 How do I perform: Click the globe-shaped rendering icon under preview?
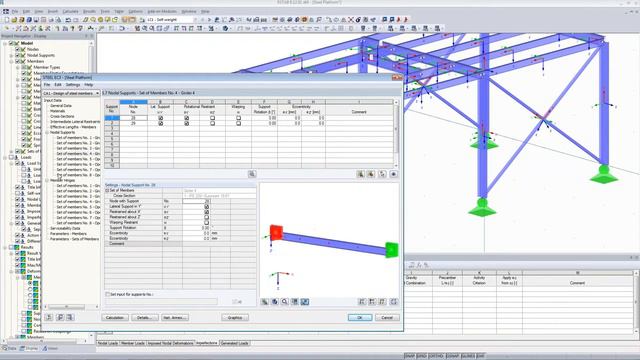[x=275, y=302]
